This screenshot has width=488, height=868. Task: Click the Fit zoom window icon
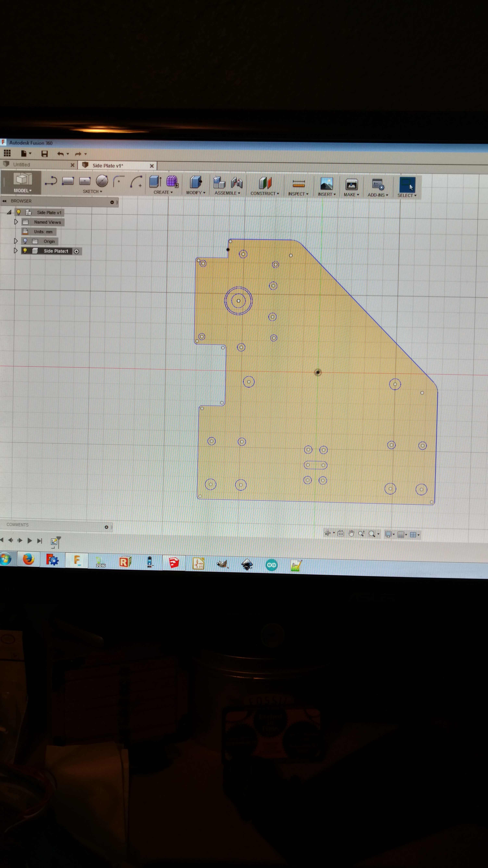click(x=372, y=534)
